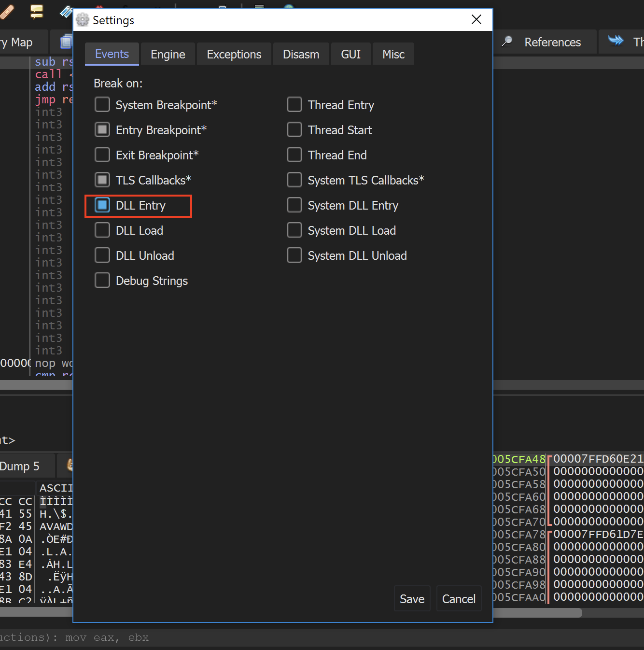The image size is (644, 650).
Task: Check the Thread End option
Action: [294, 155]
